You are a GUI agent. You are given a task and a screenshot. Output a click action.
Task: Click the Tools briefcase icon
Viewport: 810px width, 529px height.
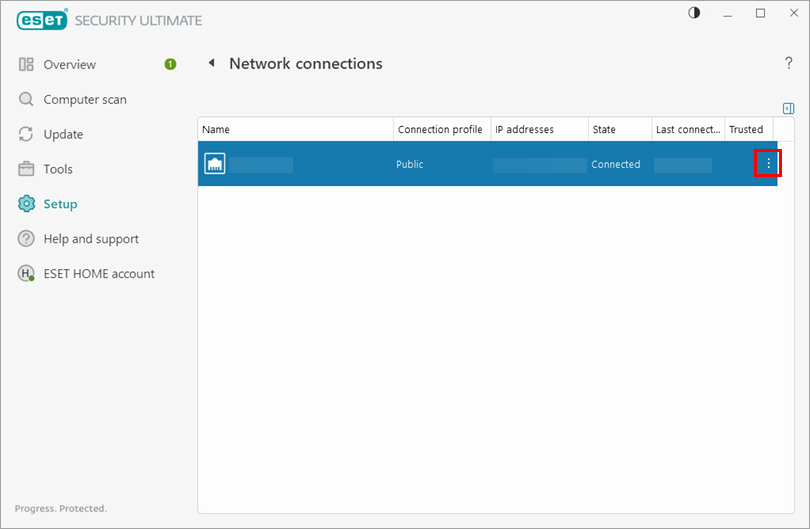pos(26,170)
